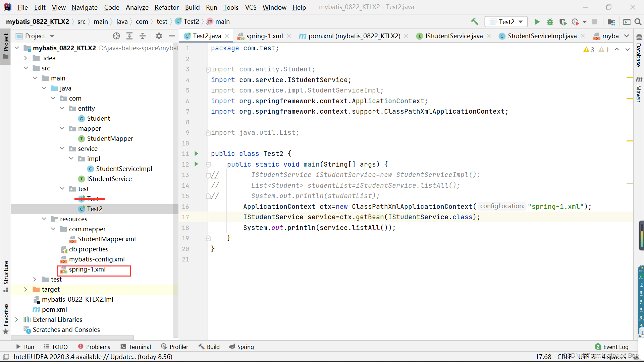The image size is (644, 362).
Task: Expand the target folder
Action: 26,289
